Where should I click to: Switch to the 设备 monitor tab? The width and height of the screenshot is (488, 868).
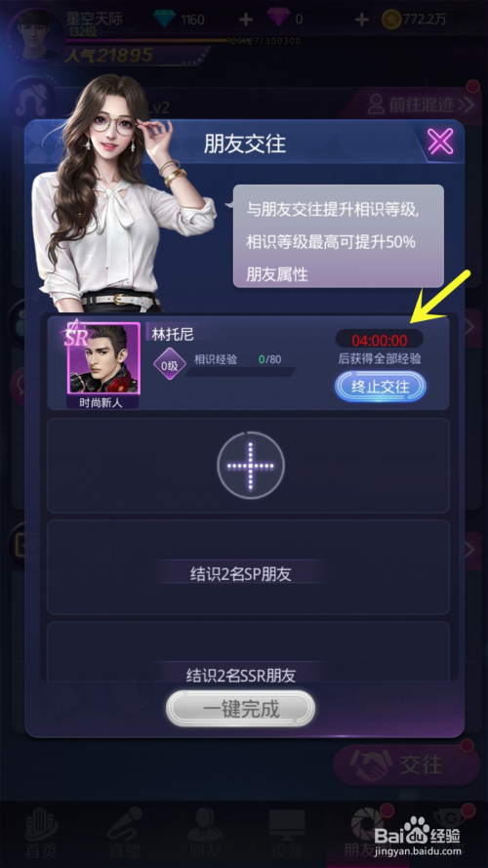coord(287,834)
